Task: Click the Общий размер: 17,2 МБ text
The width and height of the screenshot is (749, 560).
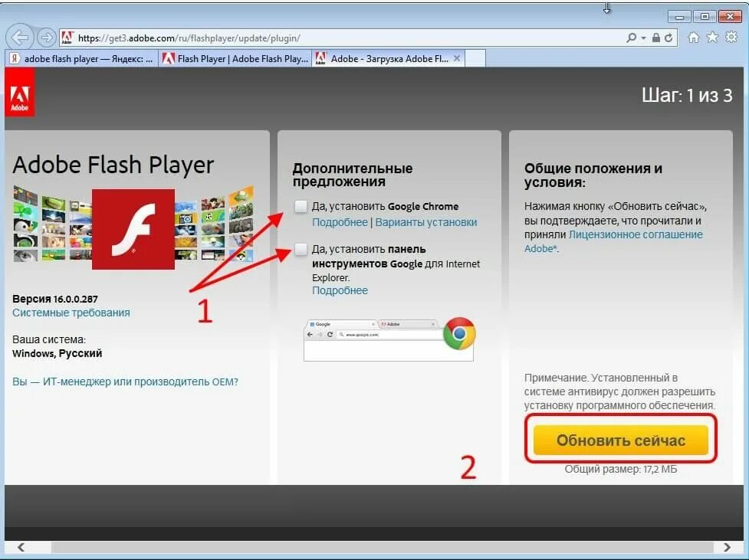Action: (620, 470)
